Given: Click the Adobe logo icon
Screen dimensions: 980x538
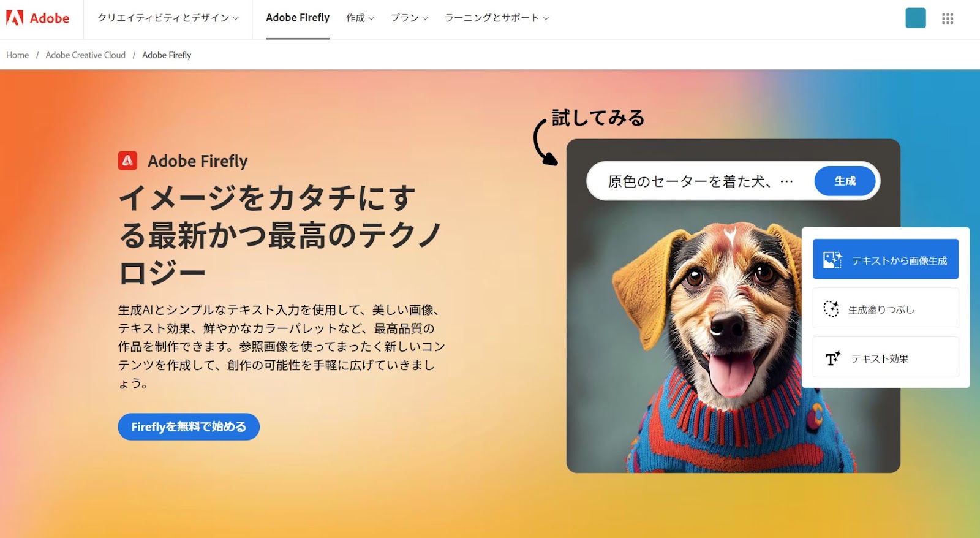Looking at the screenshot, I should (x=15, y=18).
